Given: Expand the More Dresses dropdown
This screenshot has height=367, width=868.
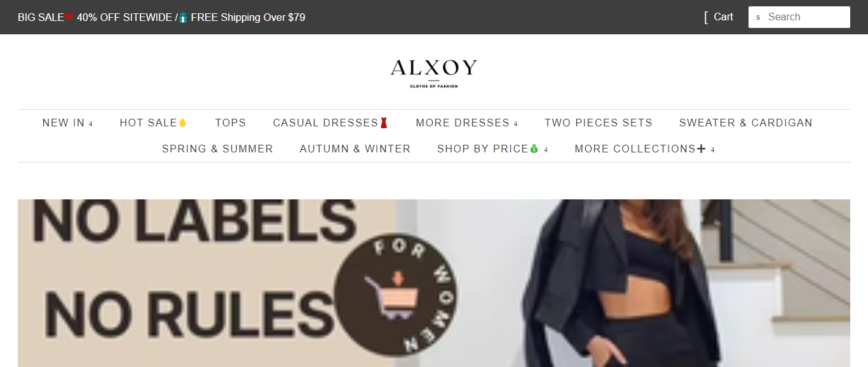Looking at the screenshot, I should click(x=516, y=124).
